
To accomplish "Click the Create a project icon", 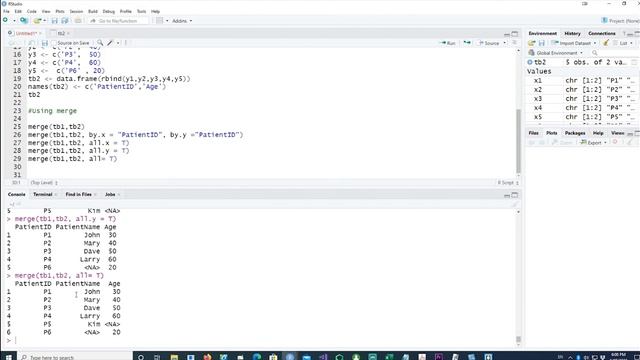I will coord(24,20).
